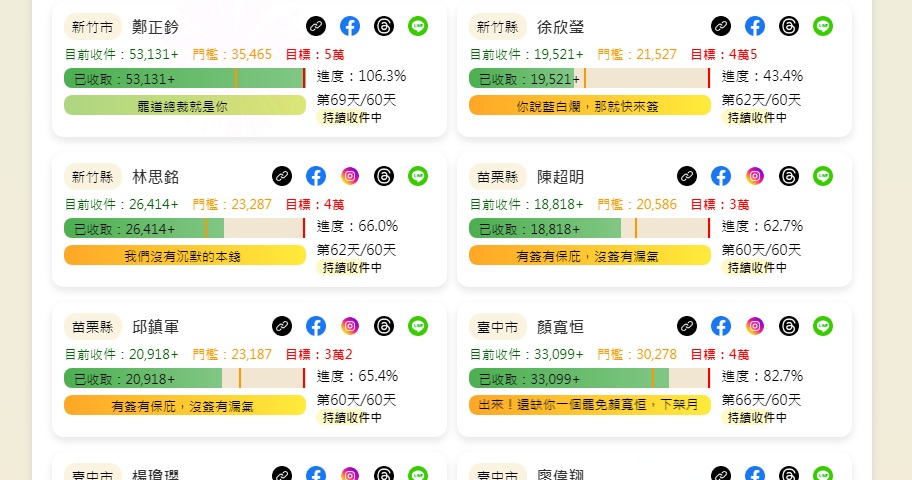
Task: Select 苗栗縣 tag on 邱鎮軍's card
Action: pyautogui.click(x=92, y=327)
